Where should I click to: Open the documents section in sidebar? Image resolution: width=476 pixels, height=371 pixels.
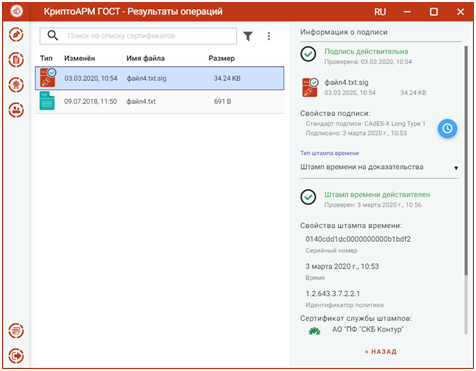pyautogui.click(x=16, y=60)
